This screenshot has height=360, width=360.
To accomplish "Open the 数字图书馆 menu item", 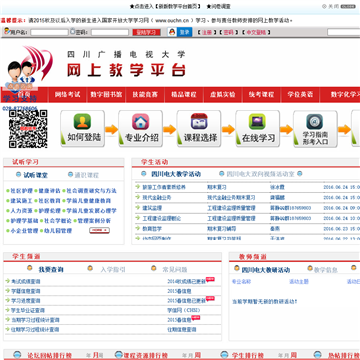I will coord(106,94).
